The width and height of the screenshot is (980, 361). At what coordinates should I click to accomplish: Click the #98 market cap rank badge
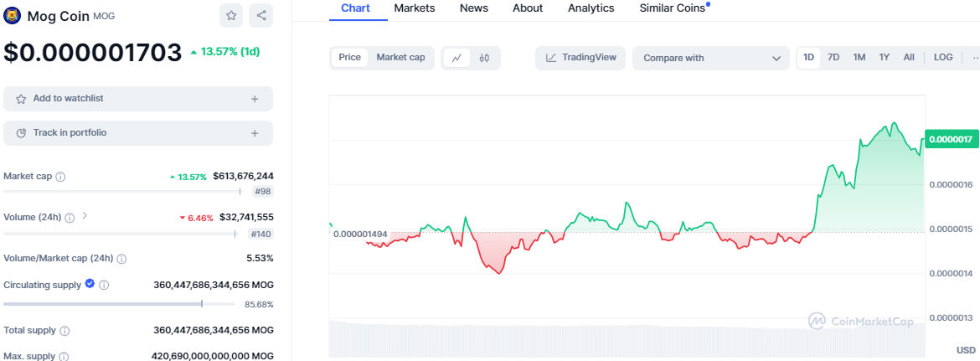pos(262,193)
